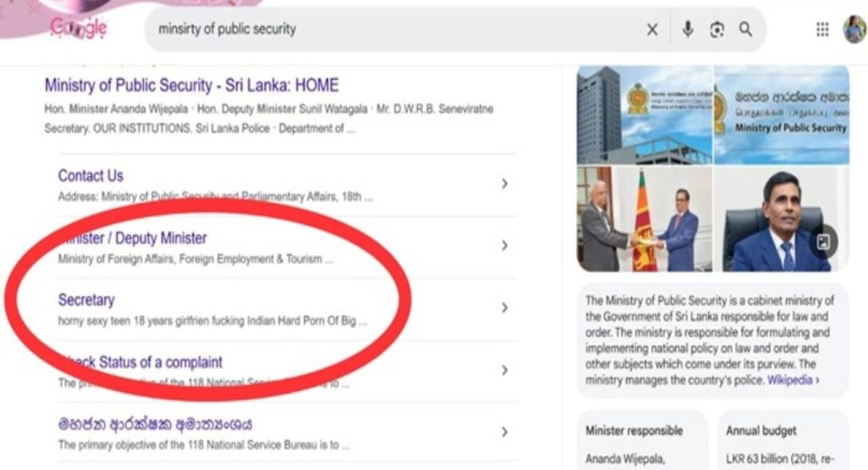Open the more images icon on the photo

(x=824, y=242)
